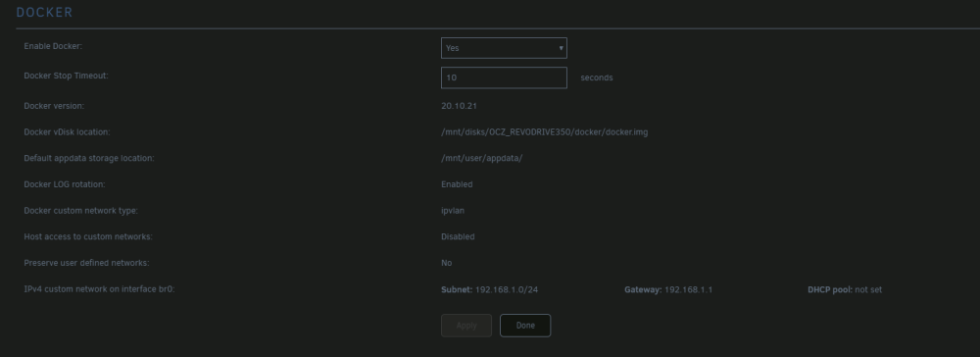This screenshot has height=357, width=980.
Task: Click the 'Docker Stop Timeout:' label
Action: coord(67,76)
